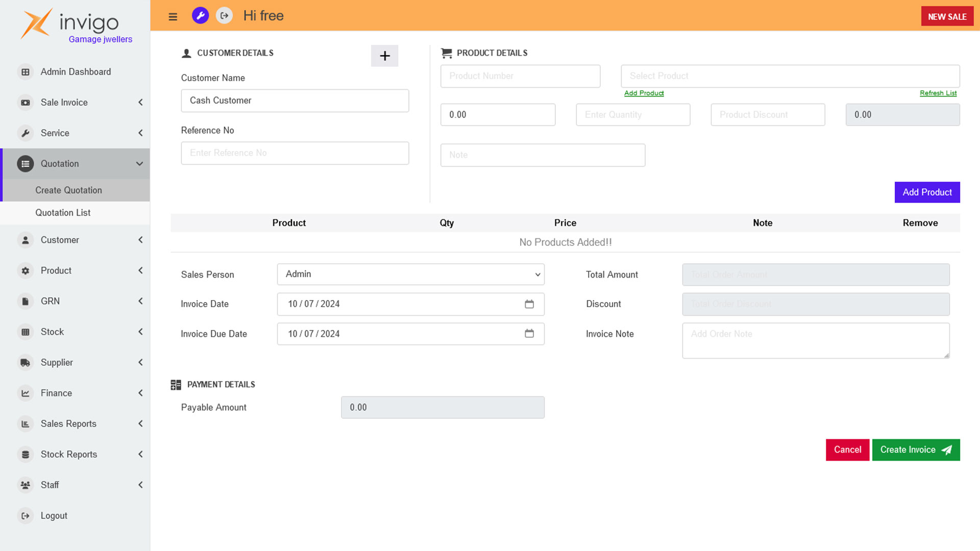
Task: Click the Sale Invoice cash icon
Action: tap(26, 103)
